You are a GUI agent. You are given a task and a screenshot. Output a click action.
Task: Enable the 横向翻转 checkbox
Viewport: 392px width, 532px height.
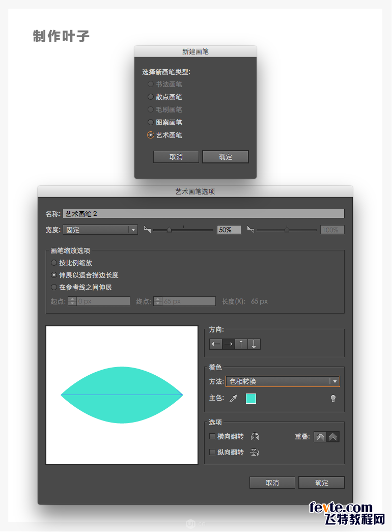click(x=212, y=437)
